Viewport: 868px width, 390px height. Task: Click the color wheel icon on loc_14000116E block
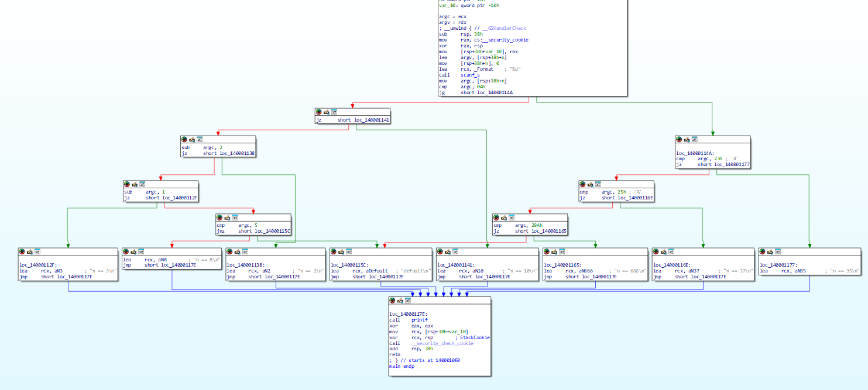tap(657, 251)
